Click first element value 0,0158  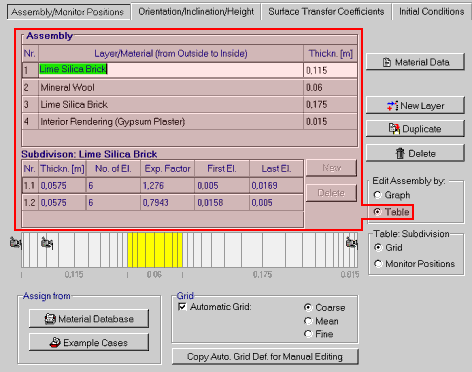[x=222, y=203]
